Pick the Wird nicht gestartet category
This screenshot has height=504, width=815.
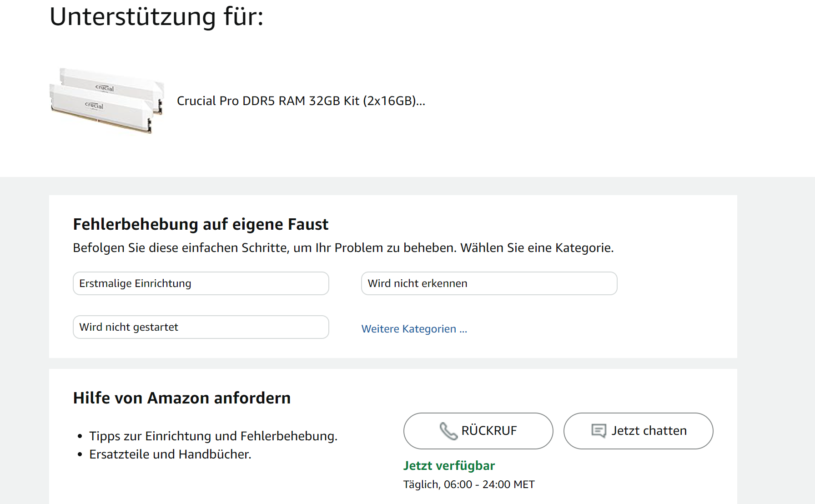tap(201, 327)
